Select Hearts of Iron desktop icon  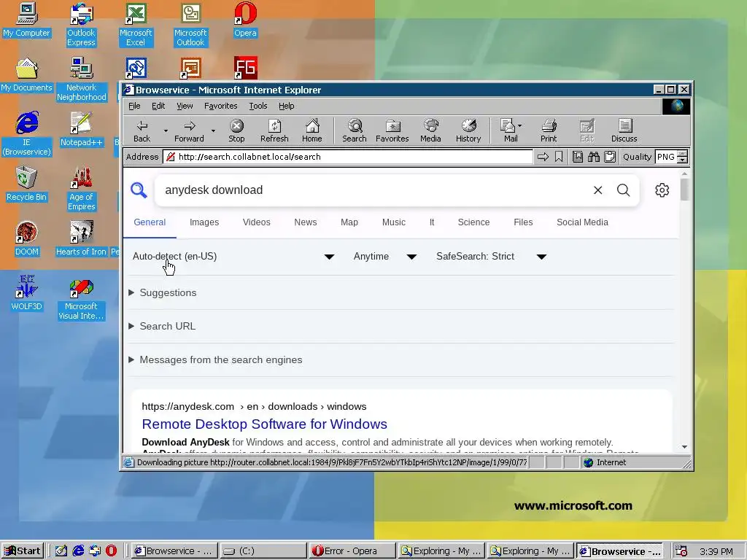pos(82,238)
